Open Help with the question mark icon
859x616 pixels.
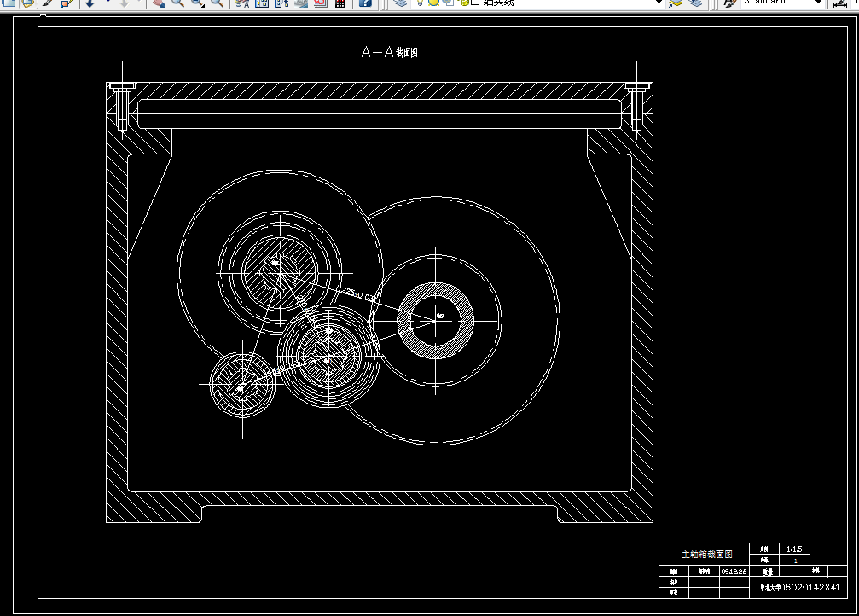365,3
